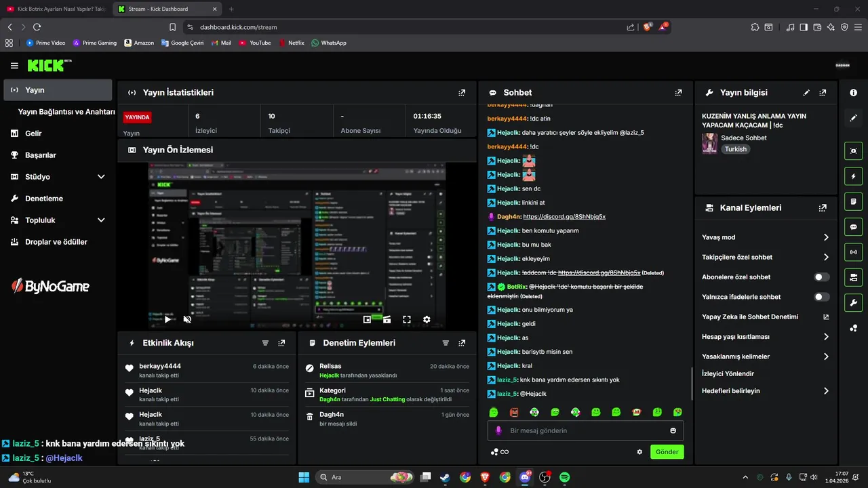Viewport: 868px width, 488px height.
Task: Switch to the Kick Botrix YouTube browser tab
Action: point(56,9)
